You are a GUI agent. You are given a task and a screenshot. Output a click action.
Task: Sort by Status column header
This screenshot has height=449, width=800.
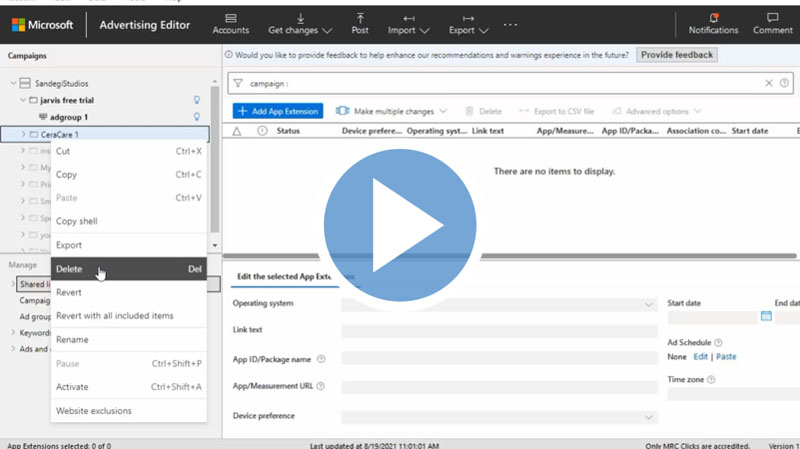(288, 131)
